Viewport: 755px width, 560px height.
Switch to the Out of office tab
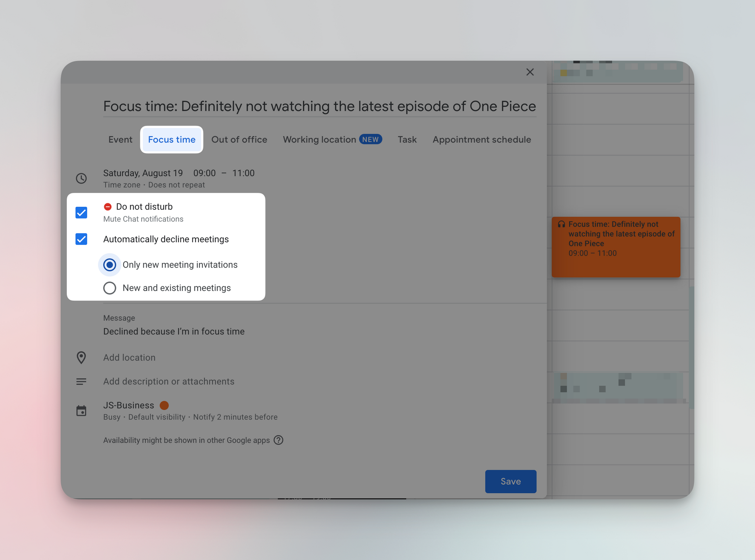tap(239, 140)
